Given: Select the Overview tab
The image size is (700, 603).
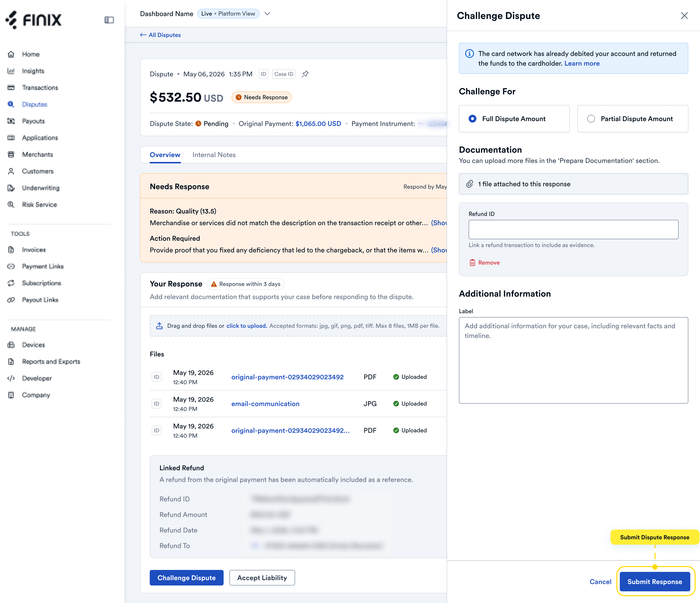Looking at the screenshot, I should (165, 155).
